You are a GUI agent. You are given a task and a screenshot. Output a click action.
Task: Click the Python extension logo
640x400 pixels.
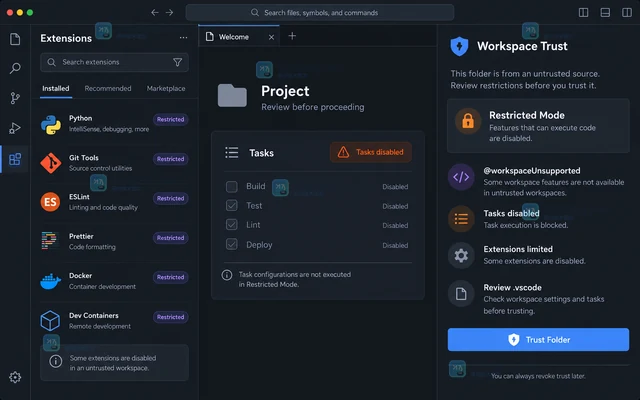pos(51,124)
